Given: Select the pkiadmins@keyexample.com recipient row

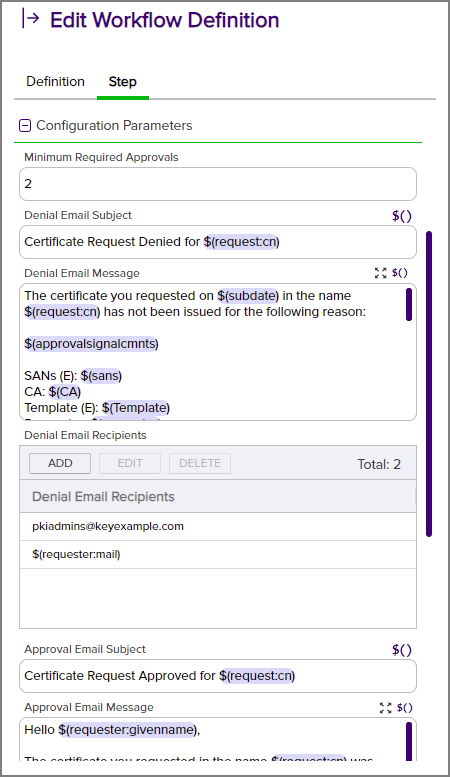Looking at the screenshot, I should click(x=218, y=526).
